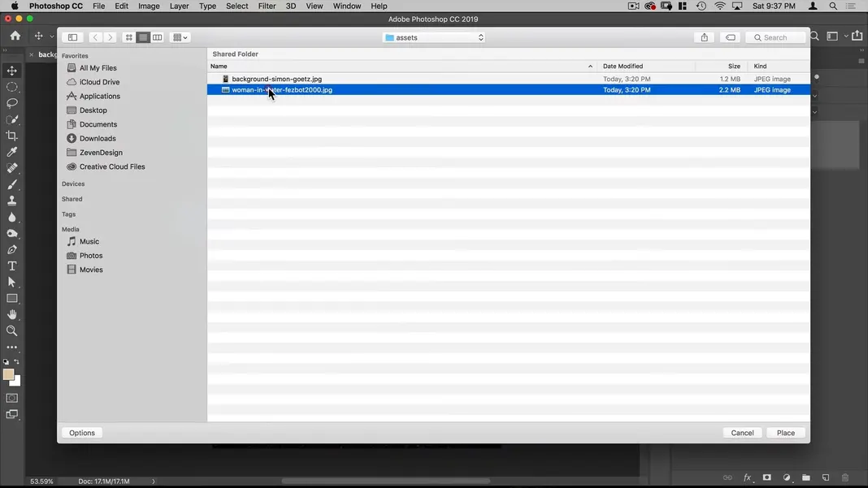Screen dimensions: 868x488
Task: Open the Filter menu
Action: point(267,6)
